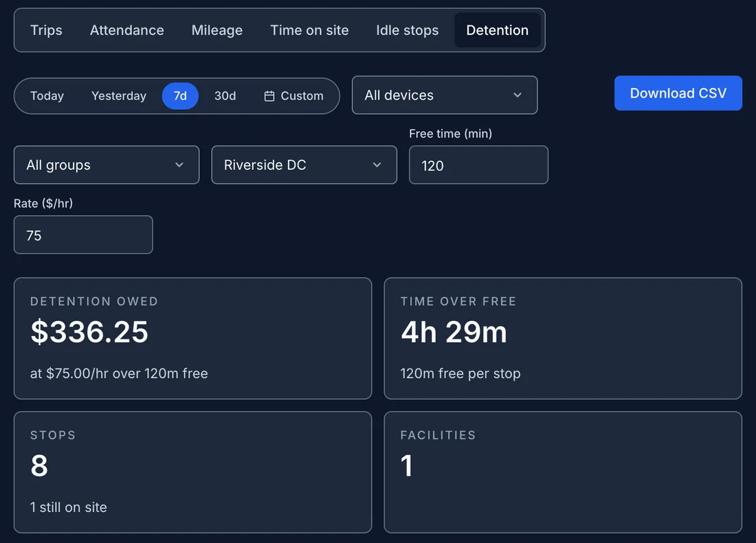Open the All groups dropdown
The image size is (756, 543).
click(107, 165)
